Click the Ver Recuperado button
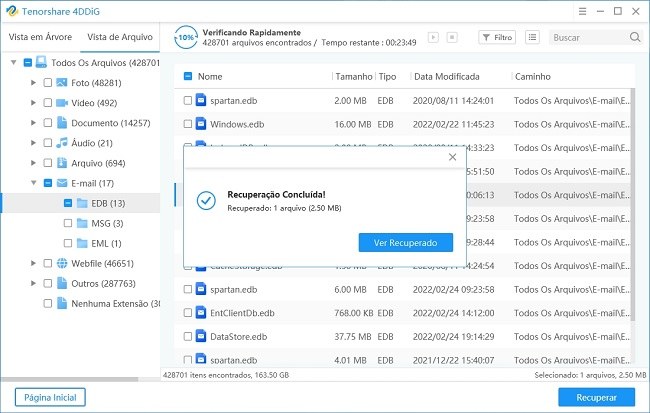This screenshot has width=650, height=413. pyautogui.click(x=405, y=243)
